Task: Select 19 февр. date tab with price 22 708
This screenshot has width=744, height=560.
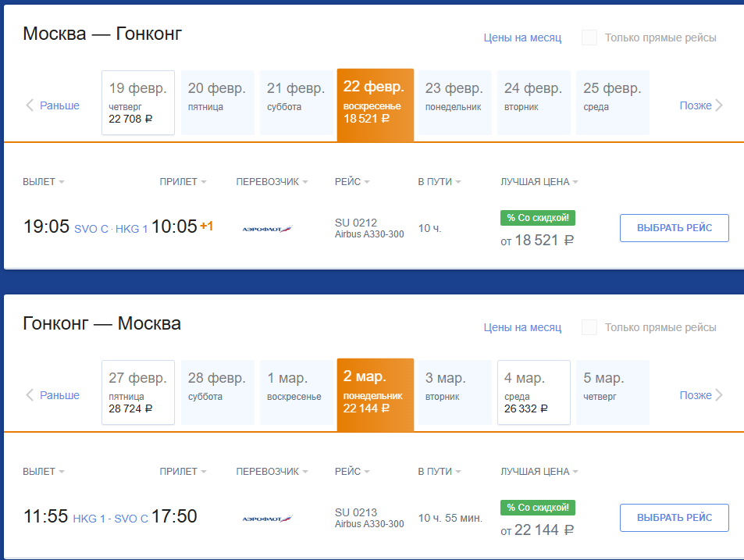Action: (x=138, y=102)
